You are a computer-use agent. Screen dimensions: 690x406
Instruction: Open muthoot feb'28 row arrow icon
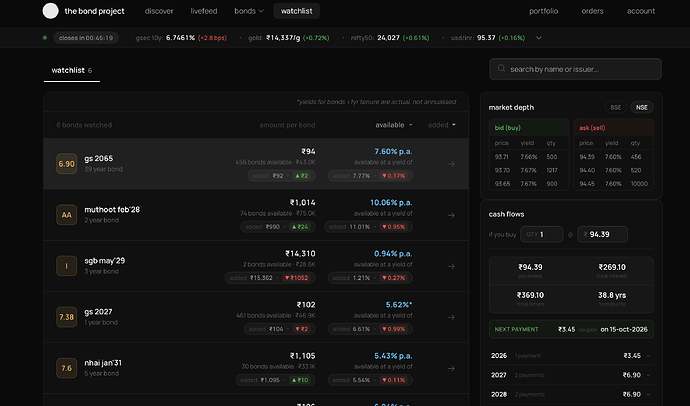pyautogui.click(x=451, y=215)
